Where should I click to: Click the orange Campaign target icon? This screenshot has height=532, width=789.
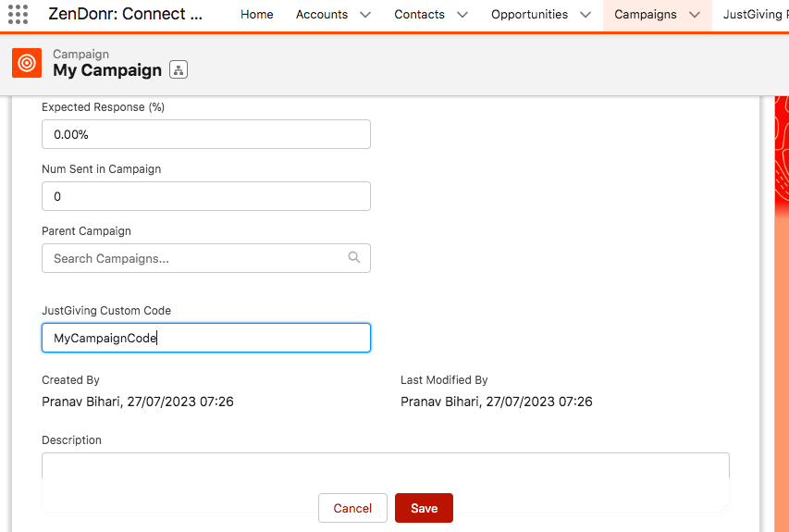tap(27, 63)
